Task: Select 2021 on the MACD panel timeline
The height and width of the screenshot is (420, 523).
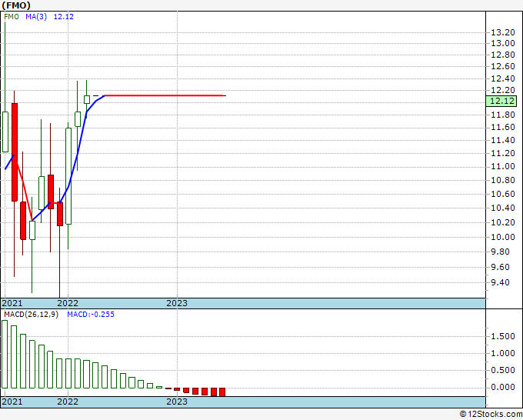Action: pyautogui.click(x=12, y=402)
